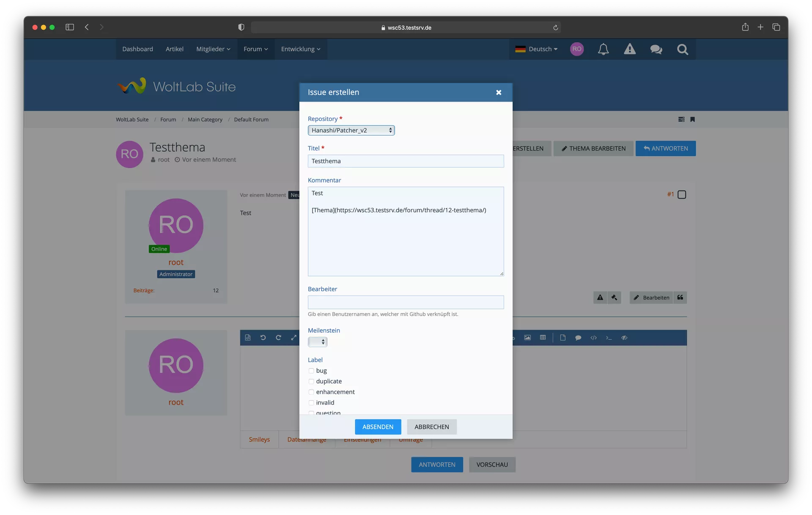
Task: Click editor fullscreen expand icon
Action: (294, 338)
